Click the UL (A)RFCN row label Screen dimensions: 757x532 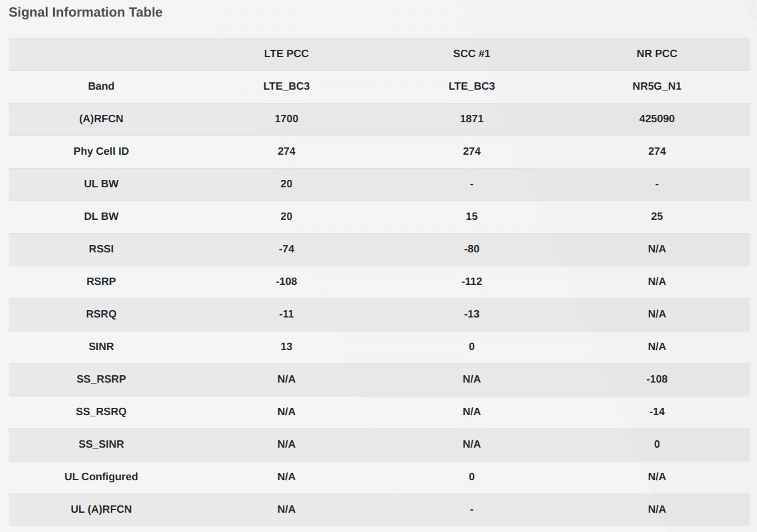point(101,509)
